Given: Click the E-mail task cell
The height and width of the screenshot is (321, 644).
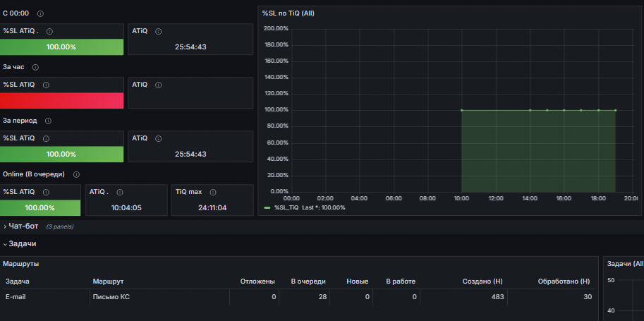Looking at the screenshot, I should (x=16, y=296).
